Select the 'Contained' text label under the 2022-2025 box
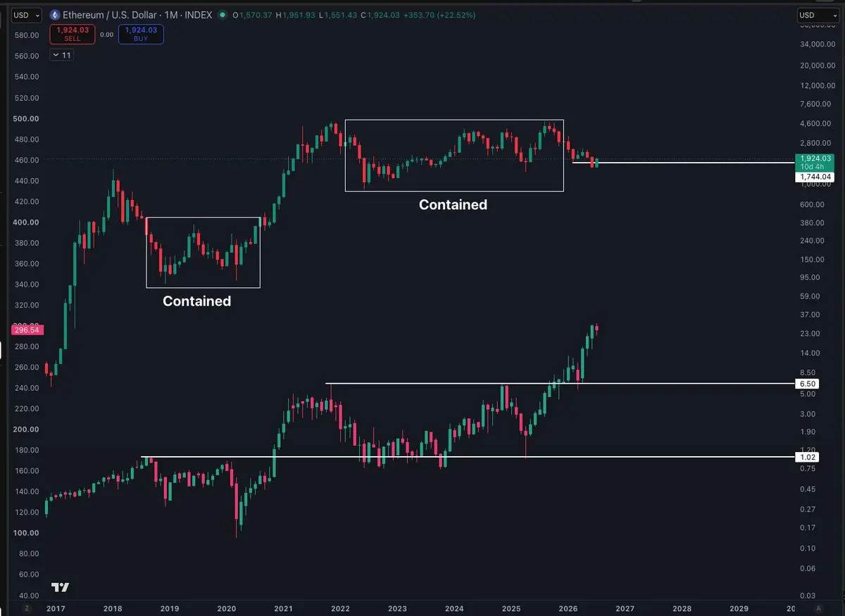This screenshot has width=845, height=616. [453, 205]
